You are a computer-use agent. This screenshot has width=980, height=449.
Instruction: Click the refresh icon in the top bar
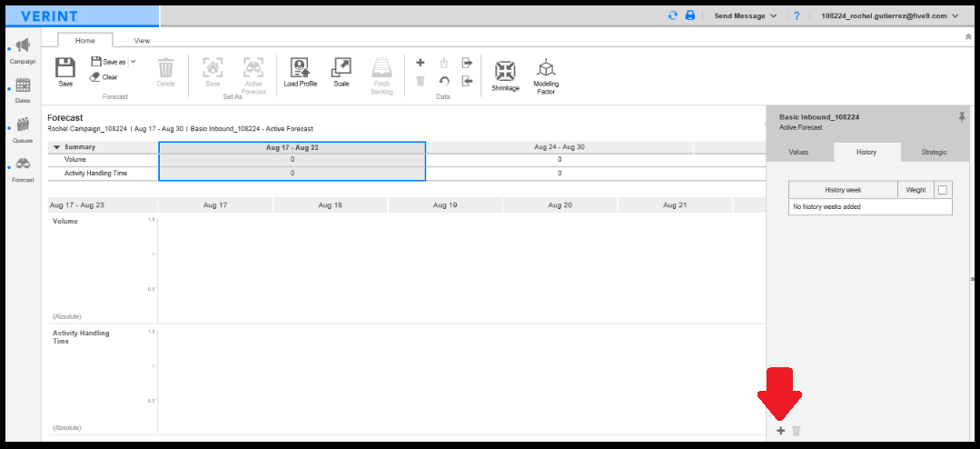click(672, 15)
